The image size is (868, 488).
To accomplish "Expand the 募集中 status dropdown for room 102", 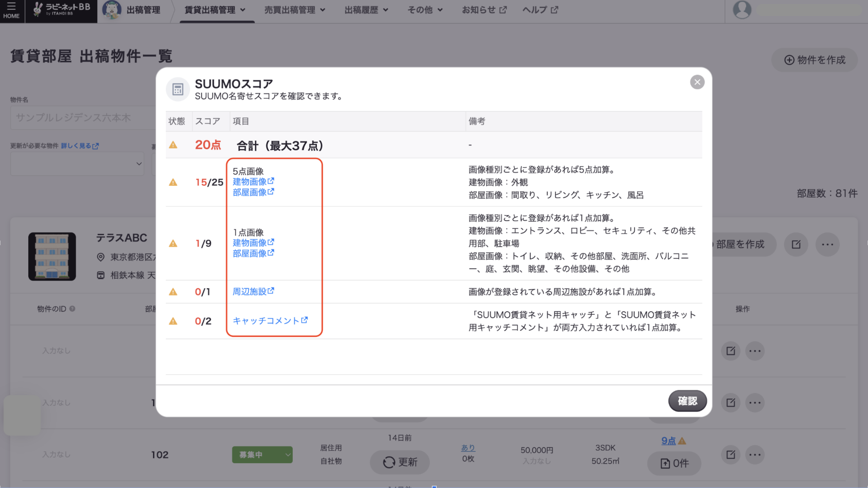I will (x=262, y=455).
